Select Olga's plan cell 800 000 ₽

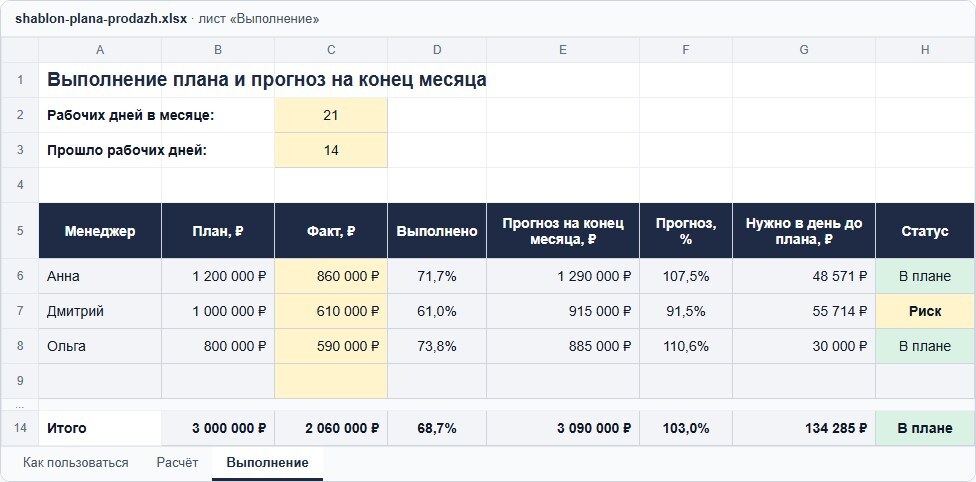click(x=218, y=346)
